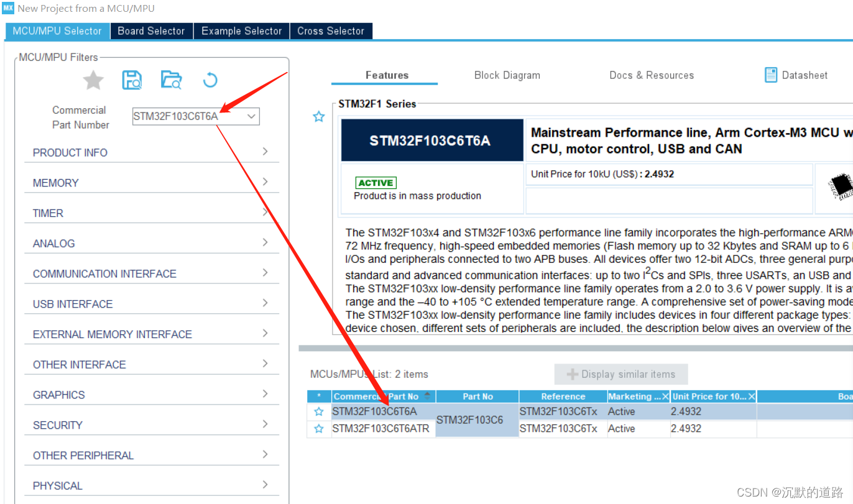Click the Active status in STM32F103C6T6A row
Screen dimensions: 853x504
(622, 411)
